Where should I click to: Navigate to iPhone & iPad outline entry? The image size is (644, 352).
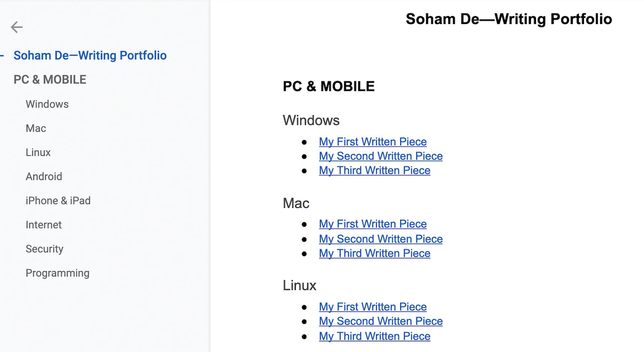click(x=58, y=201)
